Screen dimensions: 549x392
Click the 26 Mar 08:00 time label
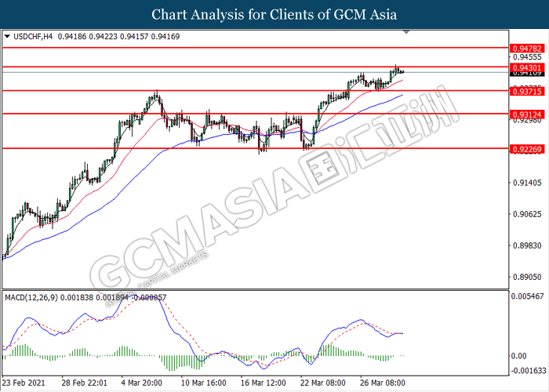click(383, 383)
